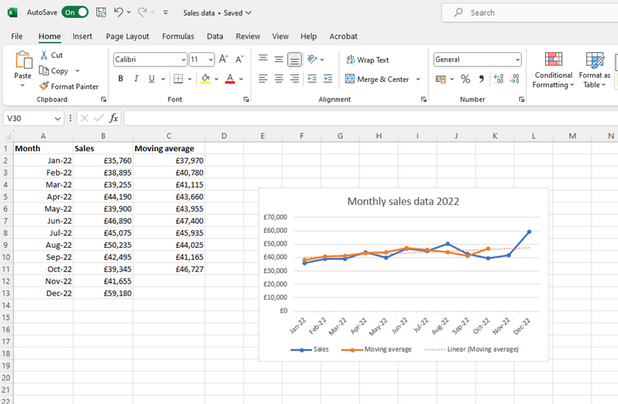Click the Name Box showing V30
The height and width of the screenshot is (404, 618).
pos(34,118)
